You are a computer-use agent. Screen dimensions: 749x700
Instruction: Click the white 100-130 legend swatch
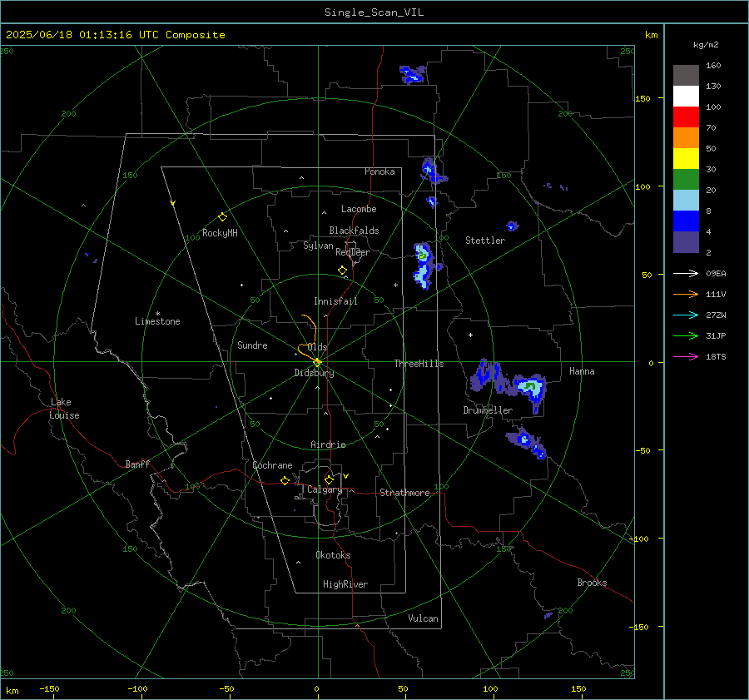686,97
